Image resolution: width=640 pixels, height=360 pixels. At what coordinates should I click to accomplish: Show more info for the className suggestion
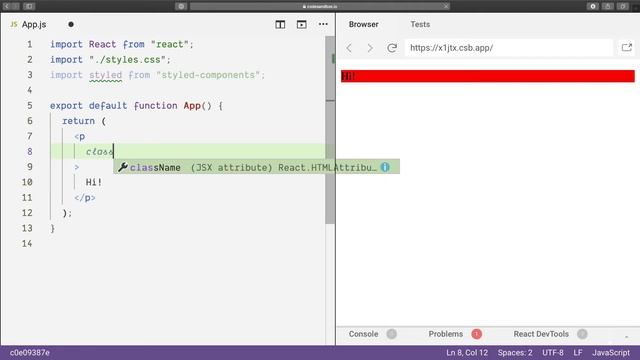(385, 167)
